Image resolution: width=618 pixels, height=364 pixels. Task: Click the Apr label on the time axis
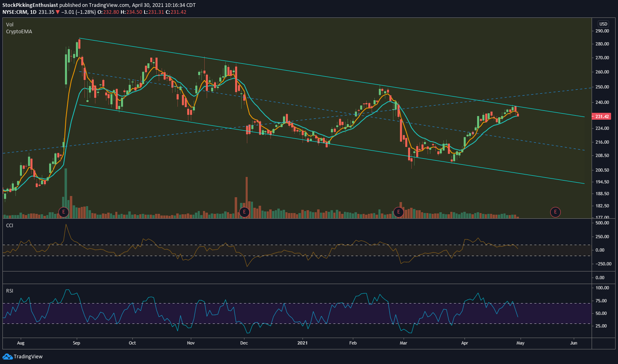[x=465, y=343]
